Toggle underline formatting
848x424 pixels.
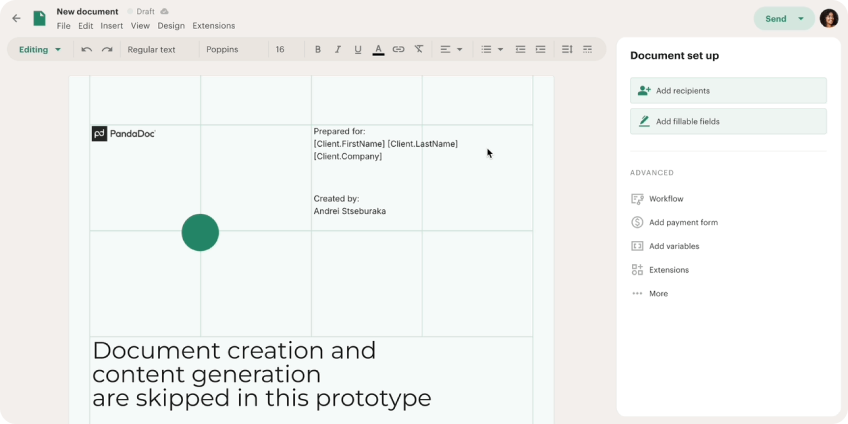point(358,49)
